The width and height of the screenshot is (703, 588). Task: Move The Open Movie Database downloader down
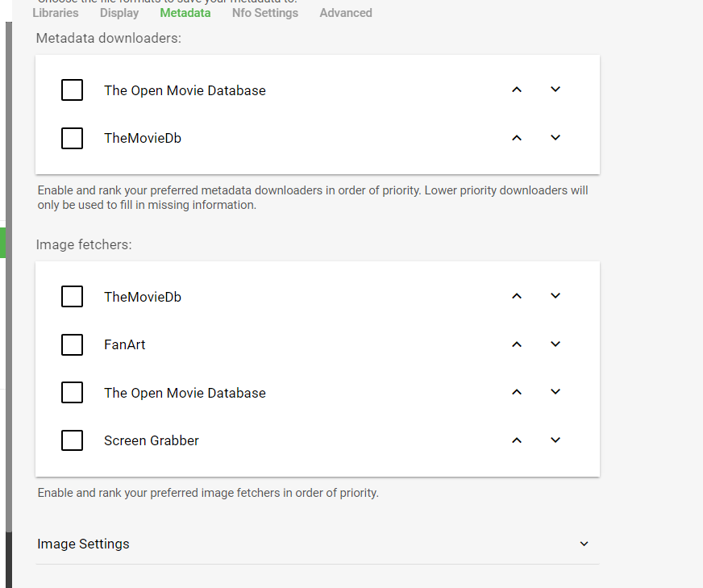pyautogui.click(x=555, y=90)
